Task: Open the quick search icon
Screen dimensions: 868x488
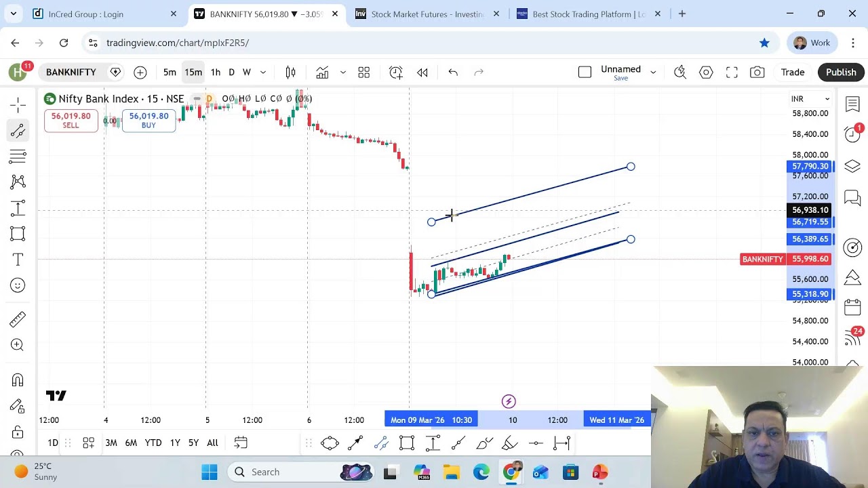Action: [x=680, y=73]
